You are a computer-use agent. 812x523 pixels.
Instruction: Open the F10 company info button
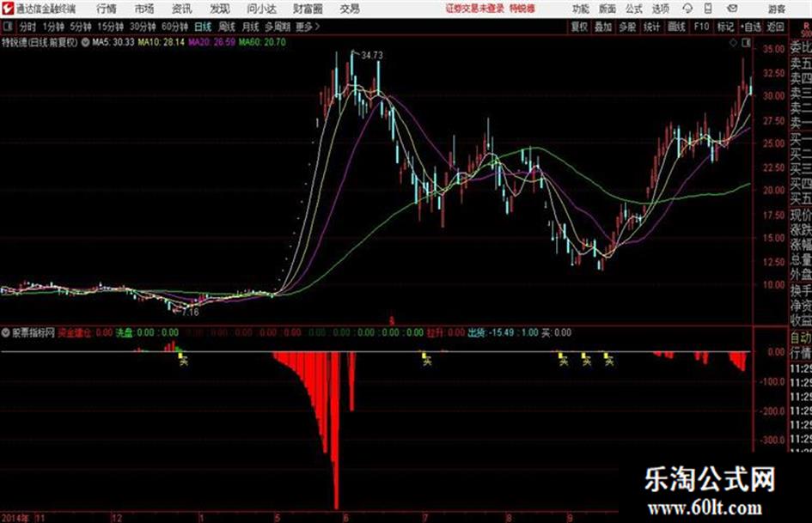point(701,27)
